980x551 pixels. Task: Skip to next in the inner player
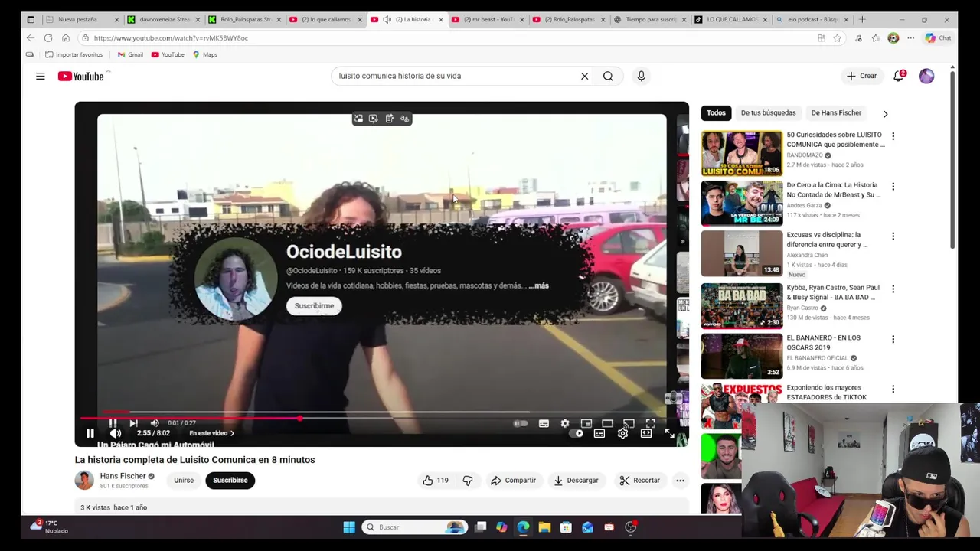(133, 423)
